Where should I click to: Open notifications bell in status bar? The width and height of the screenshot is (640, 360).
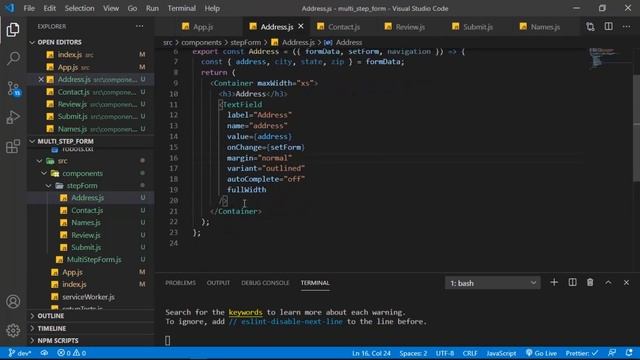(x=629, y=353)
